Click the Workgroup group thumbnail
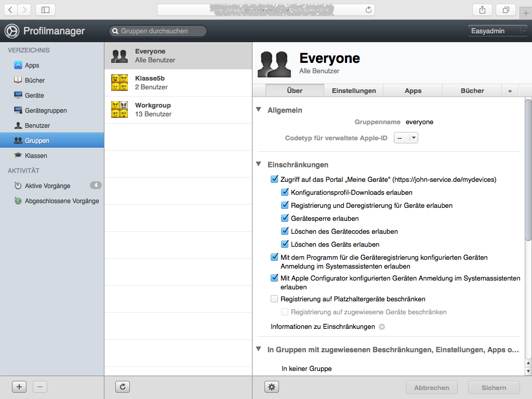 [x=119, y=110]
